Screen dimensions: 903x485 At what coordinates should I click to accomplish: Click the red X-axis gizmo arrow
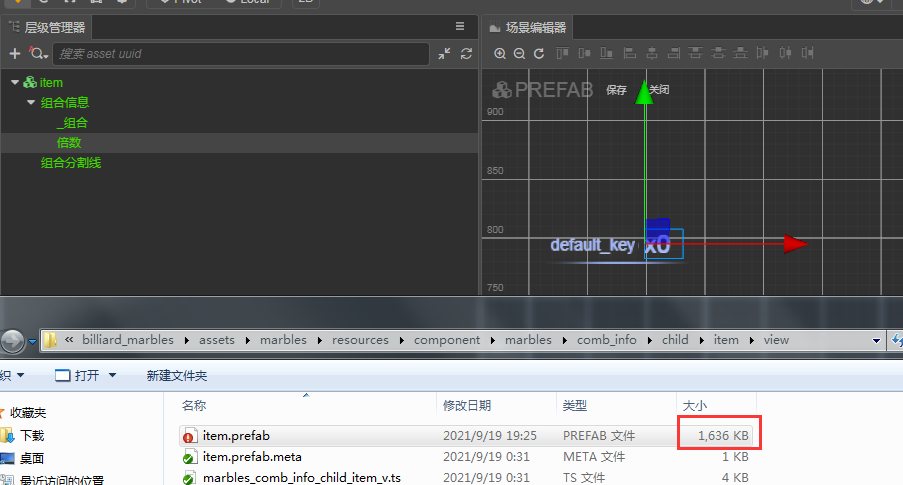pos(796,244)
